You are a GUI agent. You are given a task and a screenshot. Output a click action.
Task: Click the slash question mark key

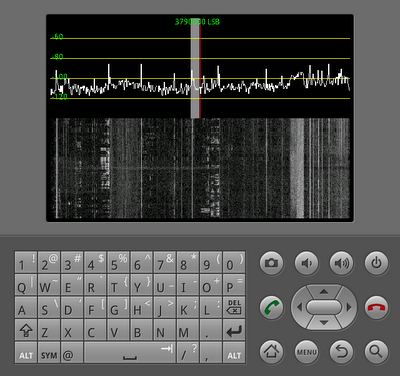(188, 352)
